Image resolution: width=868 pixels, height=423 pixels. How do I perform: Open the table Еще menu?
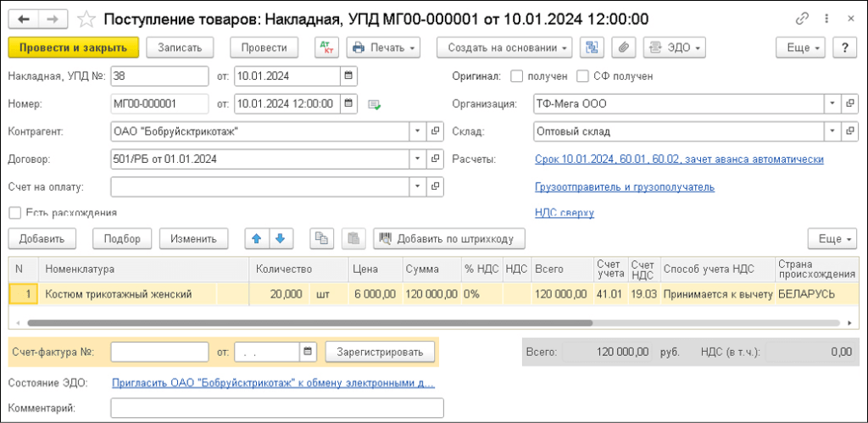pos(832,239)
